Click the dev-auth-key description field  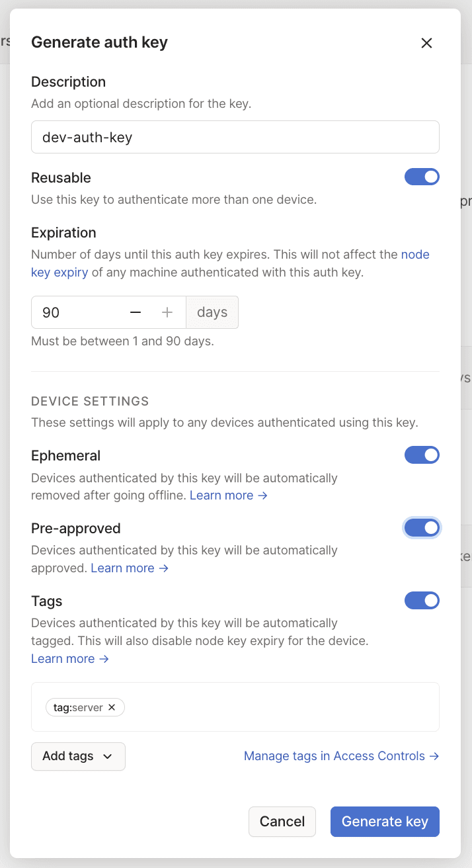pyautogui.click(x=235, y=136)
